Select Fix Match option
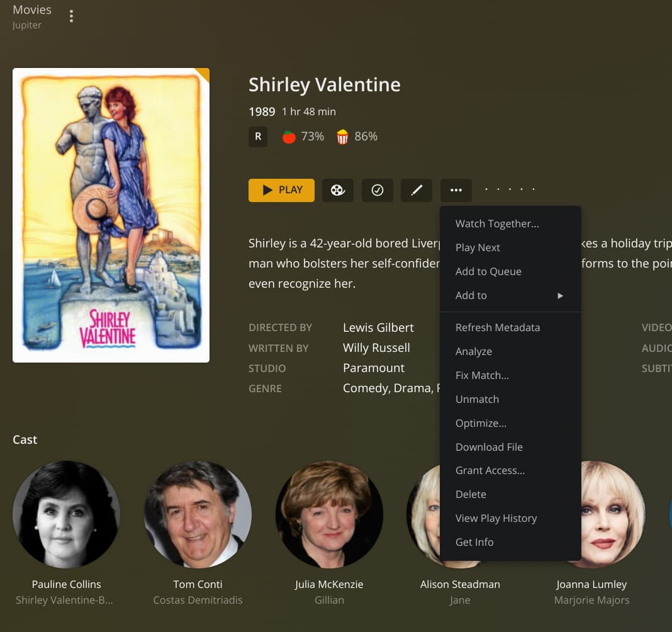 click(x=482, y=375)
